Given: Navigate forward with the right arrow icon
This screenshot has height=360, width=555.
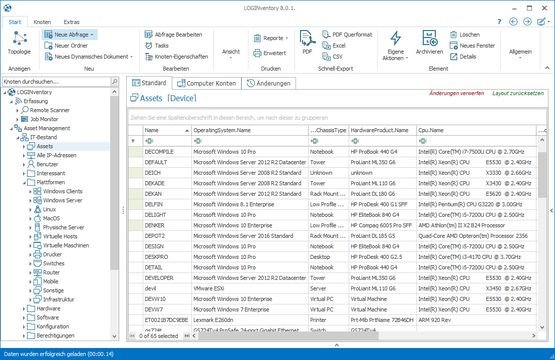Looking at the screenshot, I should [527, 22].
